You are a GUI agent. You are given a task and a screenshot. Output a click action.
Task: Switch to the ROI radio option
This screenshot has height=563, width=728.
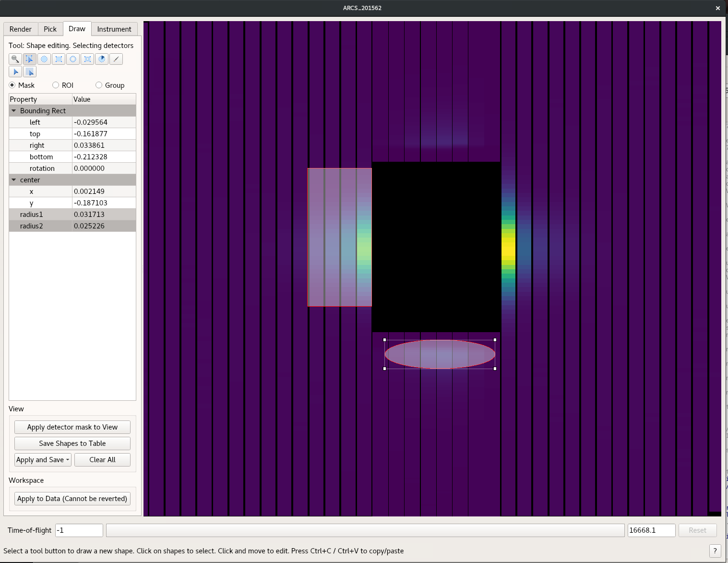[x=63, y=85]
